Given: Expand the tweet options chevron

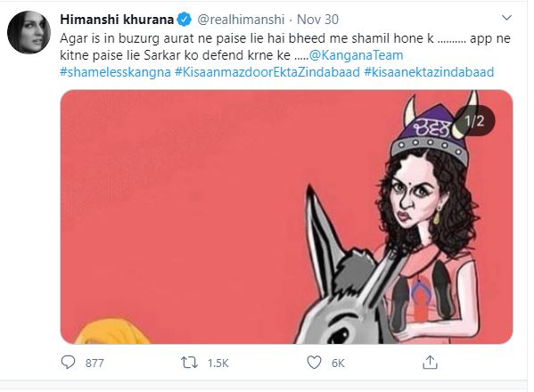Looking at the screenshot, I should (x=506, y=18).
